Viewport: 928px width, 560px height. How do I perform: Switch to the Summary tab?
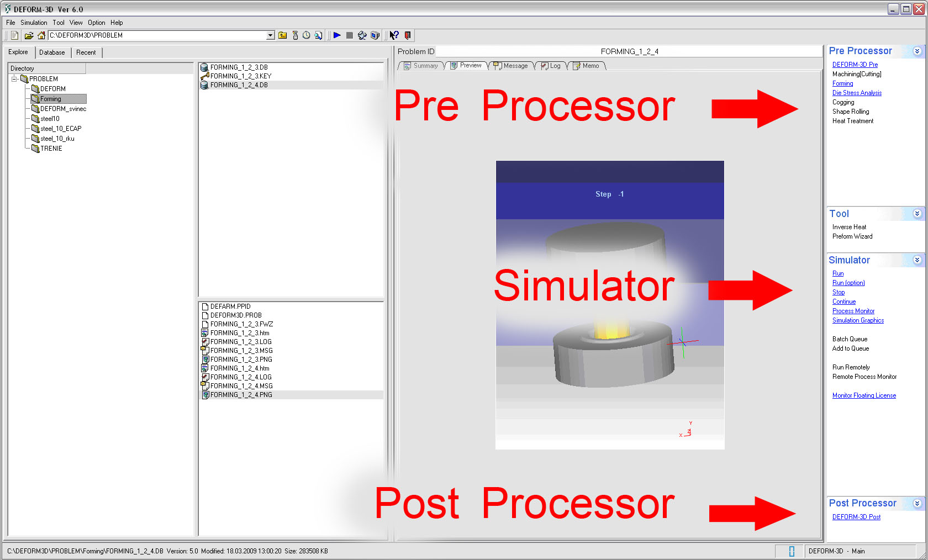click(420, 66)
